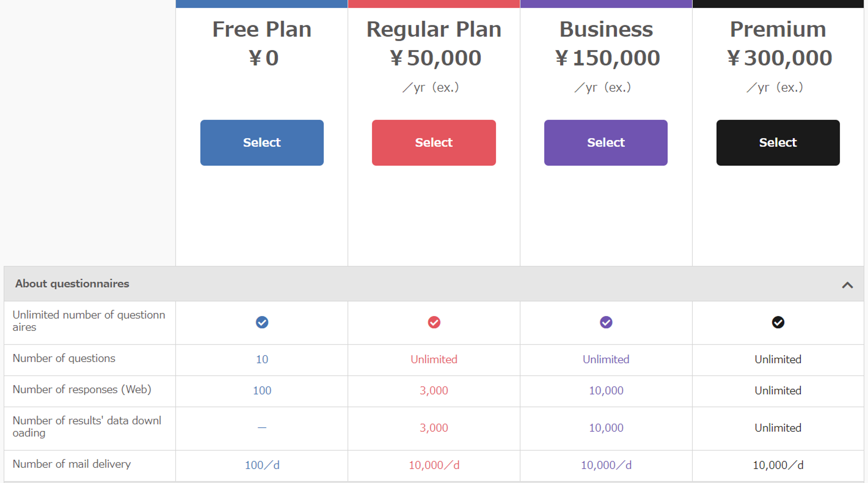Click the ¥150,000 Business price
This screenshot has height=483, width=868.
pyautogui.click(x=607, y=58)
